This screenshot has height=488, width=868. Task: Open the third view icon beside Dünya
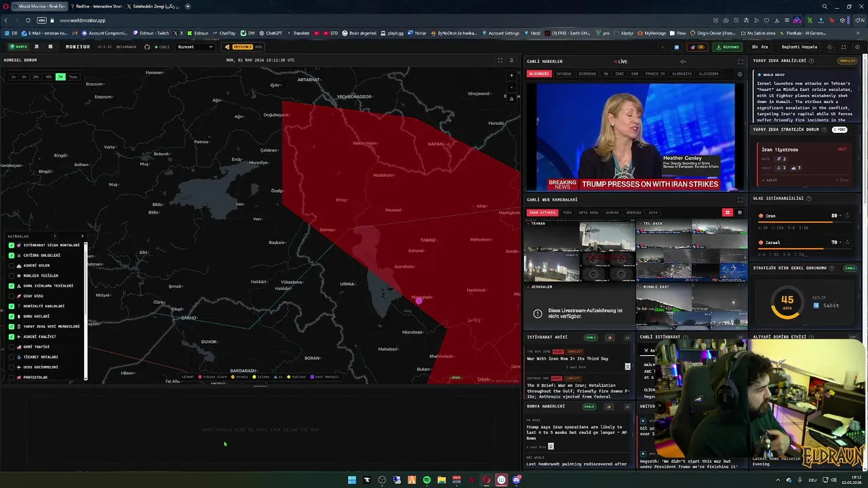50,47
